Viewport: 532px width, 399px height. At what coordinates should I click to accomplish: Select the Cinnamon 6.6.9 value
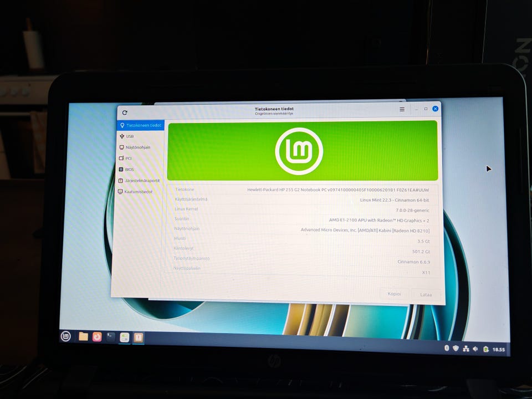click(x=413, y=262)
